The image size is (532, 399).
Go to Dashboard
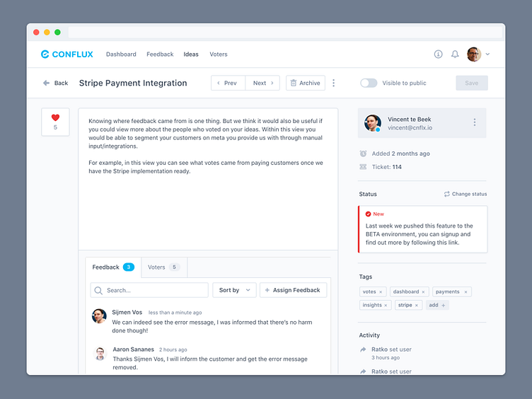point(121,54)
